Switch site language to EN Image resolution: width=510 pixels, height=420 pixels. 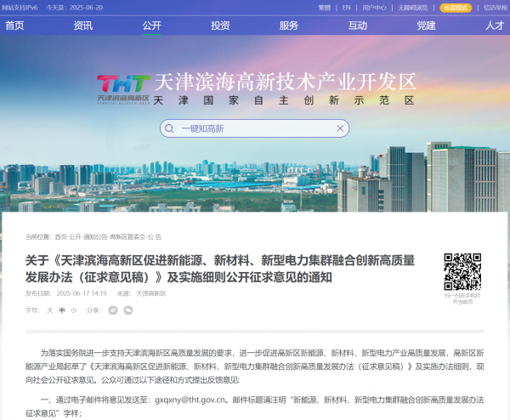[x=347, y=8]
